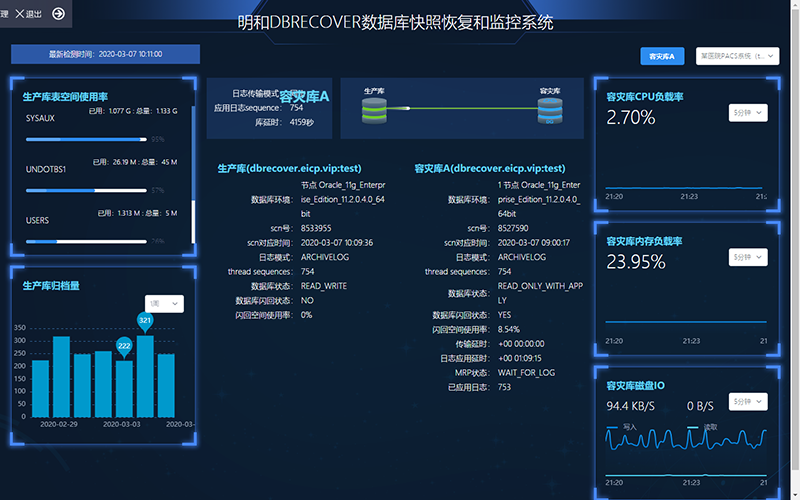Click the 生产库(dbrecover.eicp.vip:test) heading
800x500 pixels.
pyautogui.click(x=289, y=168)
